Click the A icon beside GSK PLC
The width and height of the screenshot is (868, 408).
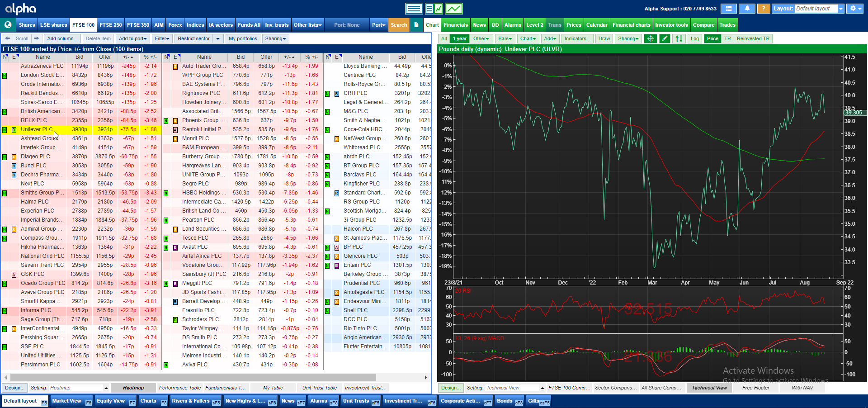pos(14,275)
